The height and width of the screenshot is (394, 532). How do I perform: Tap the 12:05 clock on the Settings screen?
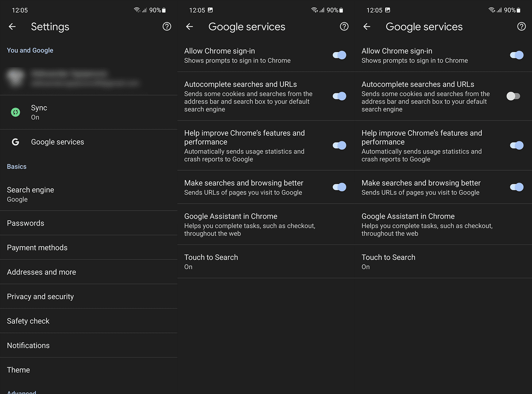tap(20, 10)
